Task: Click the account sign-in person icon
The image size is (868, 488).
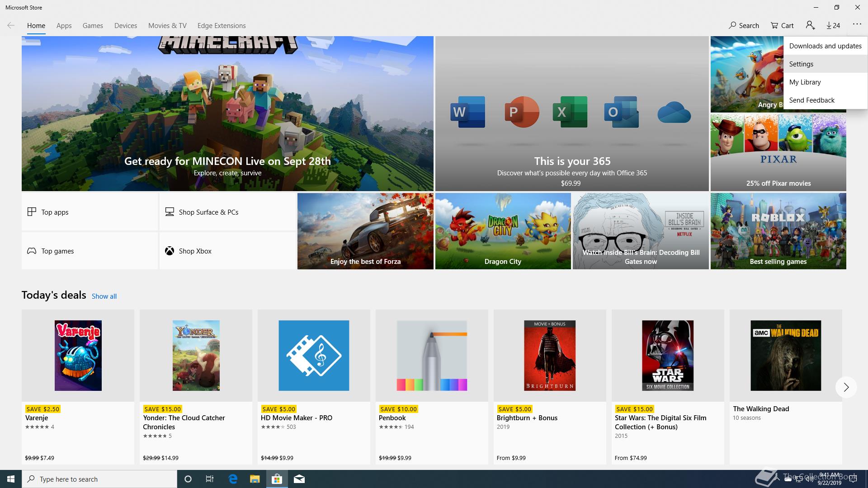Action: (x=810, y=25)
